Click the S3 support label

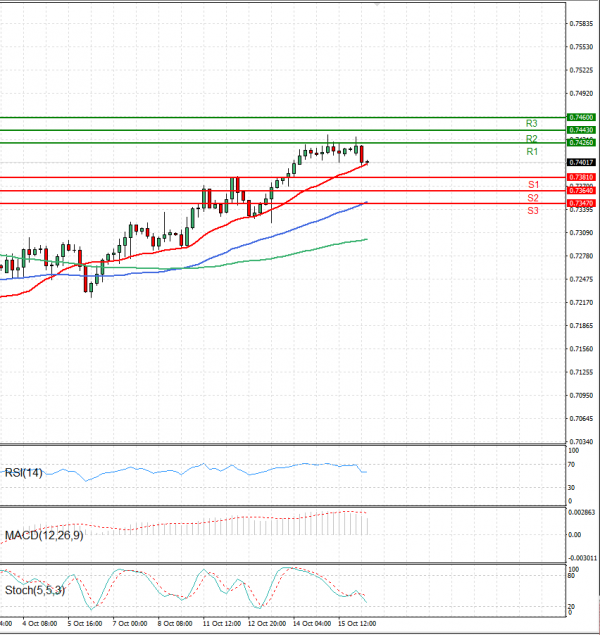(533, 211)
